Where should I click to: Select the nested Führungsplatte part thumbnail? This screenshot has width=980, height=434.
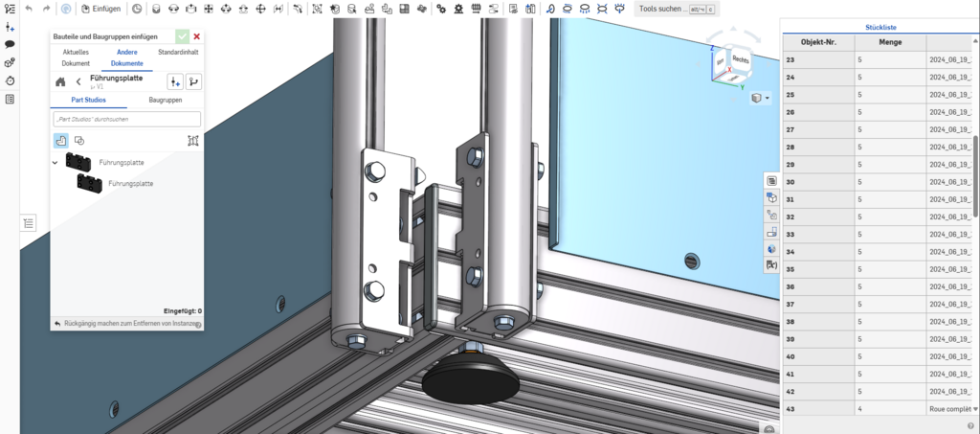pyautogui.click(x=90, y=182)
